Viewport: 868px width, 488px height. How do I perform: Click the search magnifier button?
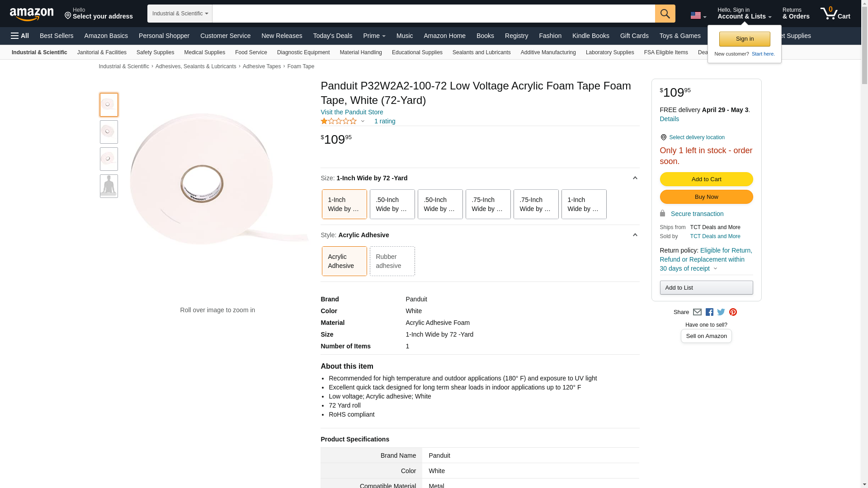[665, 14]
